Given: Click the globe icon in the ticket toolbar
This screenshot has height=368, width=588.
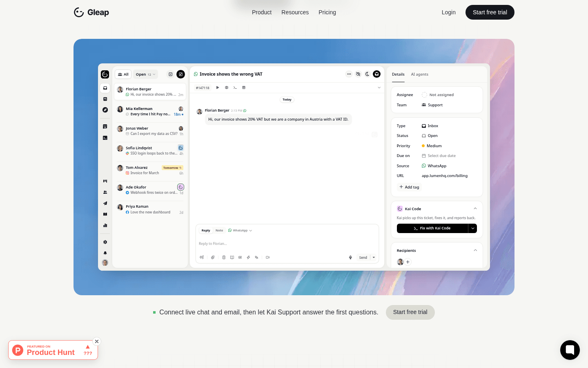Looking at the screenshot, I should 227,88.
